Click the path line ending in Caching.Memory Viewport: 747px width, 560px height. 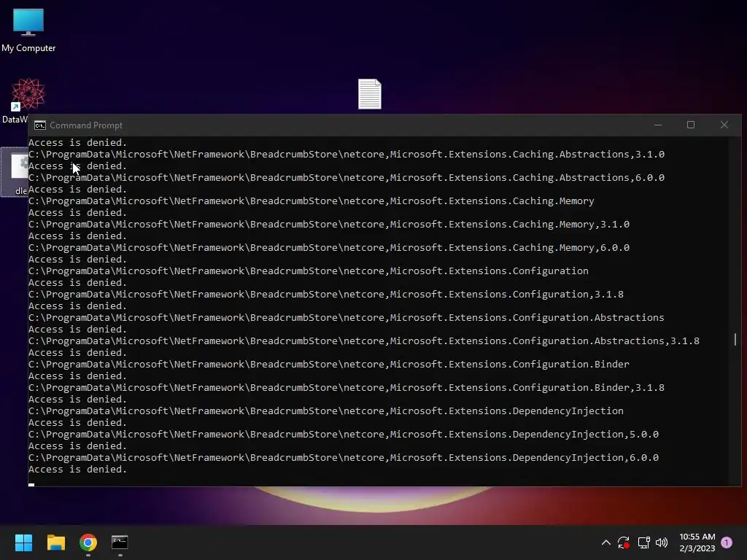pos(311,201)
